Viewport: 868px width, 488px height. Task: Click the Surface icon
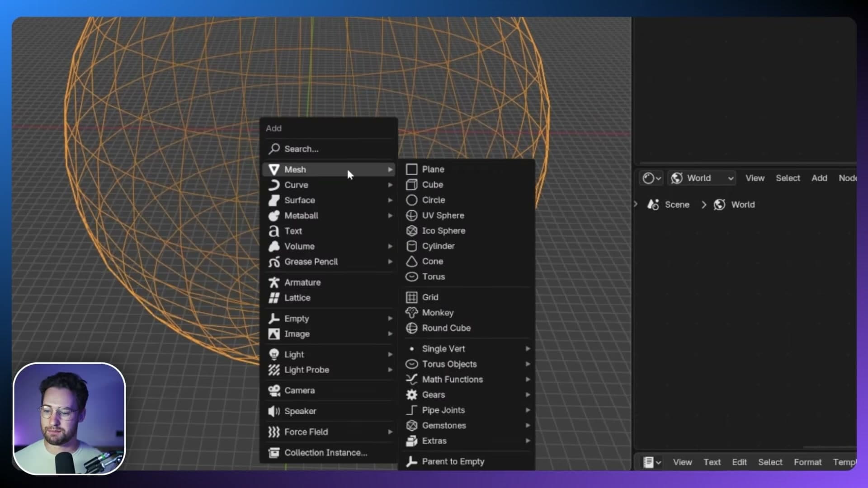point(274,200)
